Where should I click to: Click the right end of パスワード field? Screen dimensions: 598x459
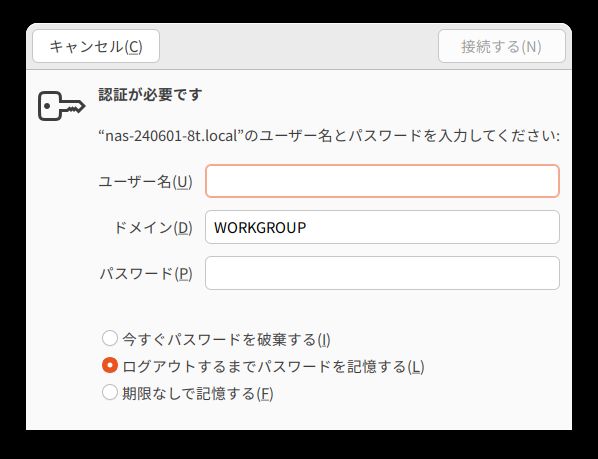click(549, 273)
